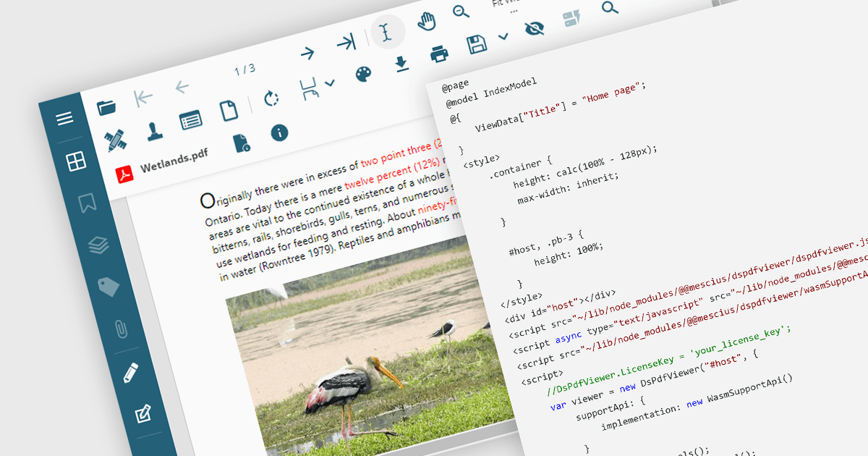The image size is (868, 456).
Task: Open the About info icon
Action: [x=279, y=132]
